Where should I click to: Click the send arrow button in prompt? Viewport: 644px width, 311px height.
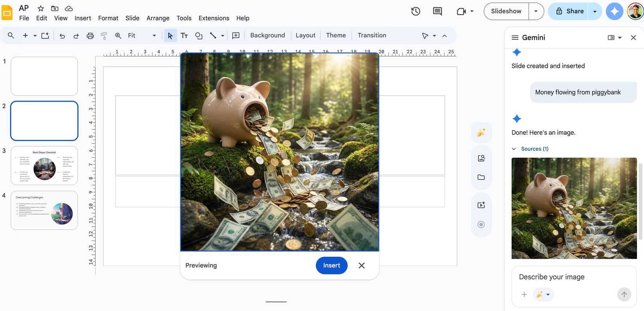624,295
